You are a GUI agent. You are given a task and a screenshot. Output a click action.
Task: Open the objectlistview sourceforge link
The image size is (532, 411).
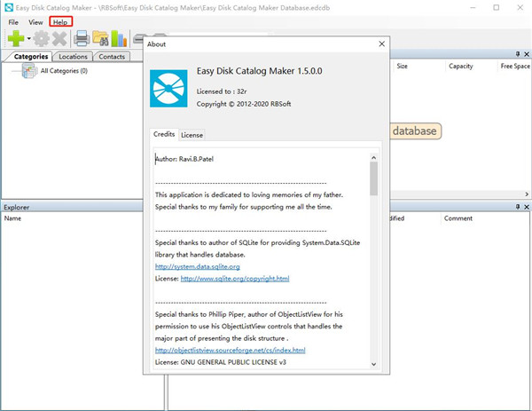click(230, 350)
